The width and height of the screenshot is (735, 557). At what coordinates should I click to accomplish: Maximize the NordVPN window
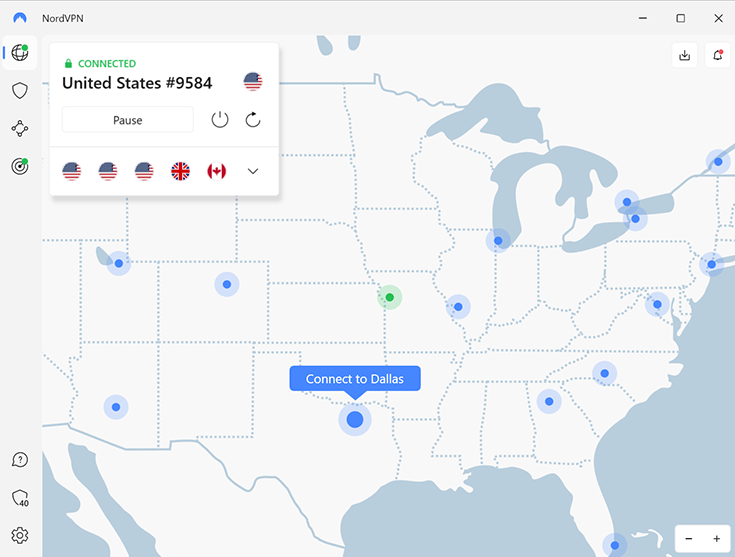point(681,18)
